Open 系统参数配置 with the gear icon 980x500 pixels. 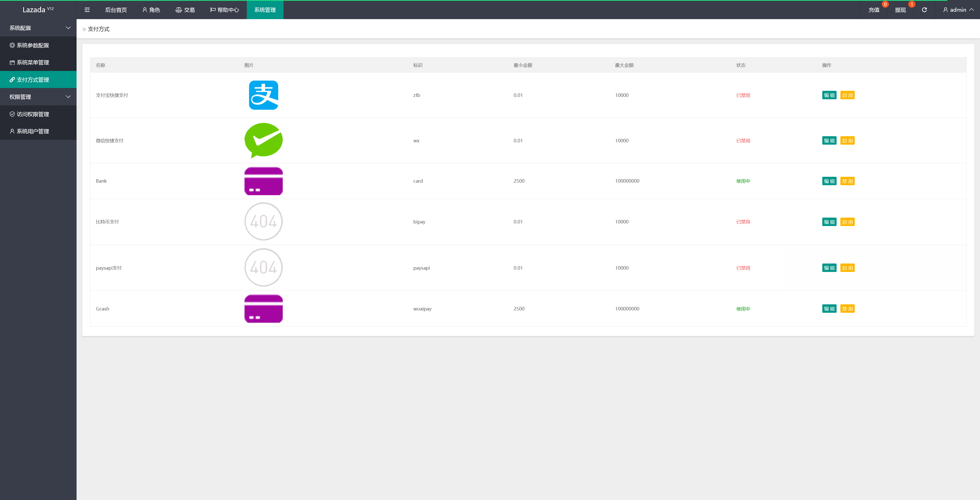tap(32, 45)
